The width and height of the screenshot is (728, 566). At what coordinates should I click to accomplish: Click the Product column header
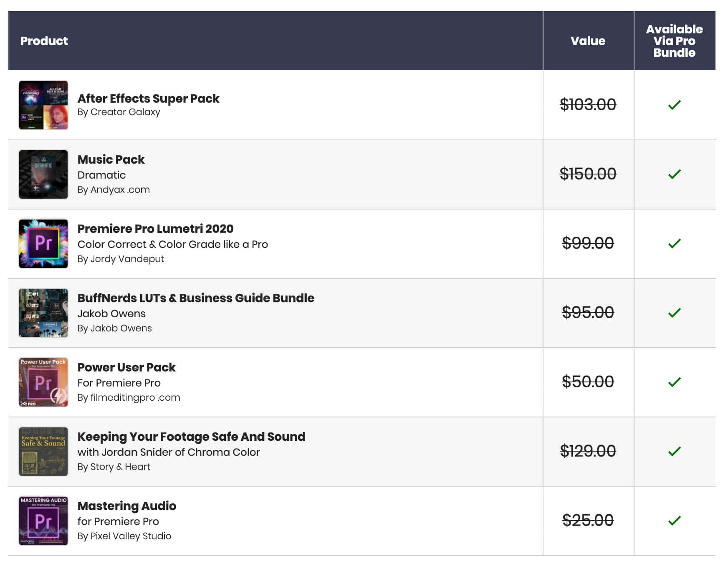44,41
